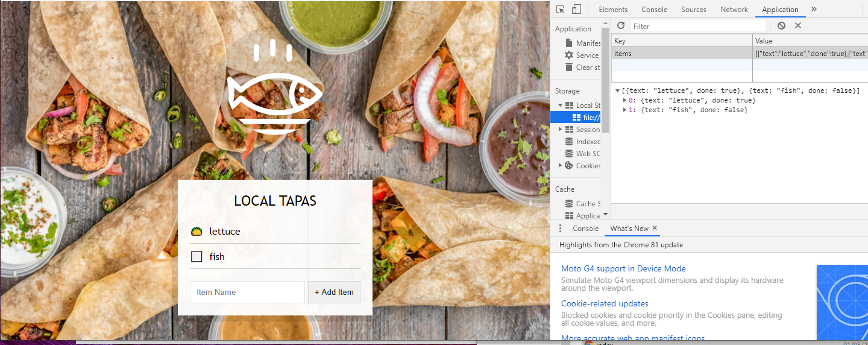Uncheck the lettuce taco checkbox
This screenshot has width=868, height=345.
click(196, 231)
